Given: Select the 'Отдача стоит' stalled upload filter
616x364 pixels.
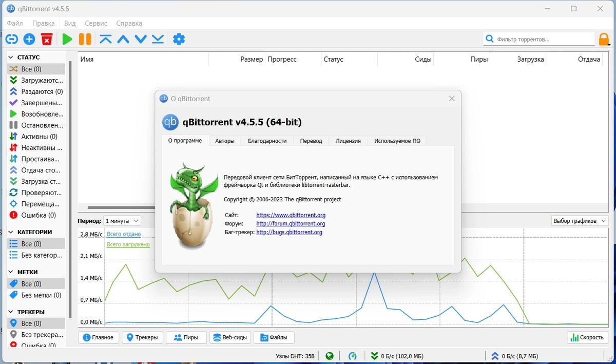Looking at the screenshot, I should (36, 170).
